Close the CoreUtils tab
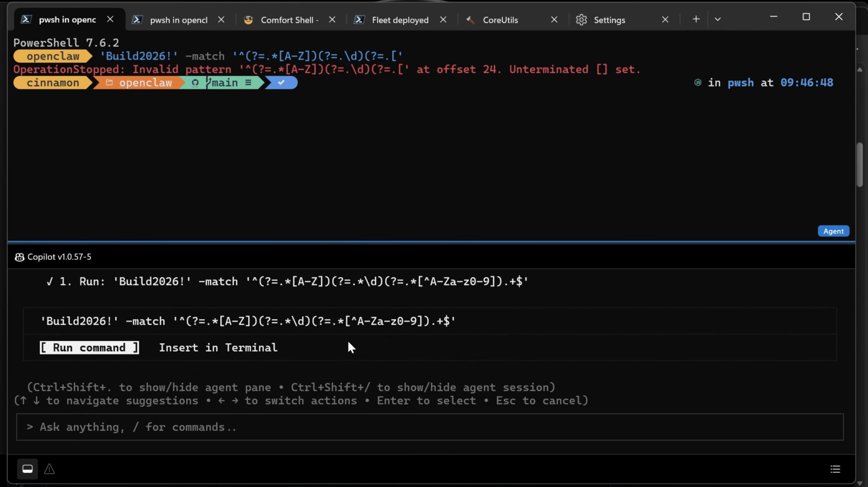This screenshot has width=868, height=487. (x=554, y=20)
